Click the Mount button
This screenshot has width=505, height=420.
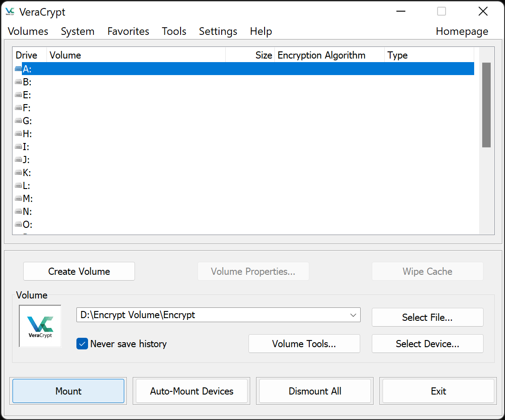[68, 391]
